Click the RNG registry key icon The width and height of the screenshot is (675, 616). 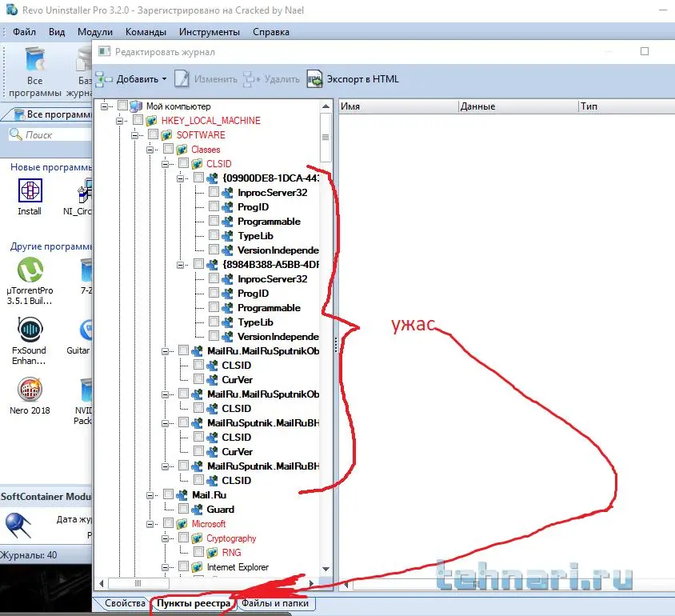click(x=212, y=553)
